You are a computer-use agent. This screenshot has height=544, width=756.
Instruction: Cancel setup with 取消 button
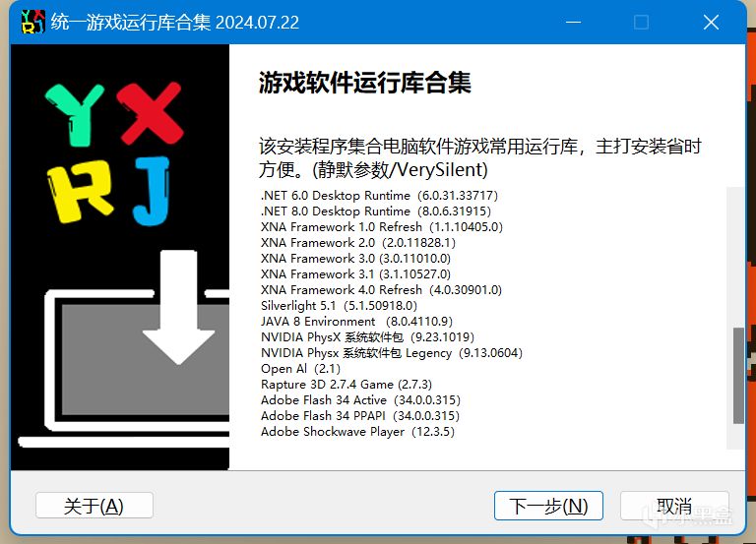[x=674, y=506]
